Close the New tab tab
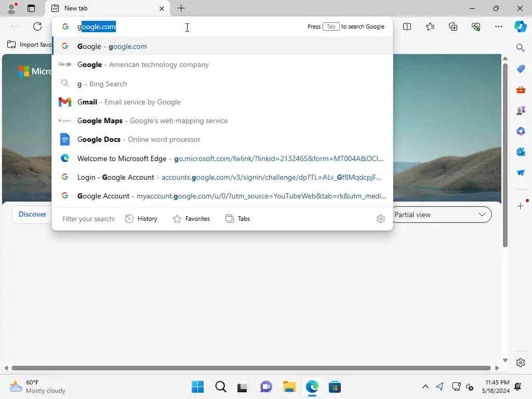Screen dimensions: 532x399 [162, 8]
